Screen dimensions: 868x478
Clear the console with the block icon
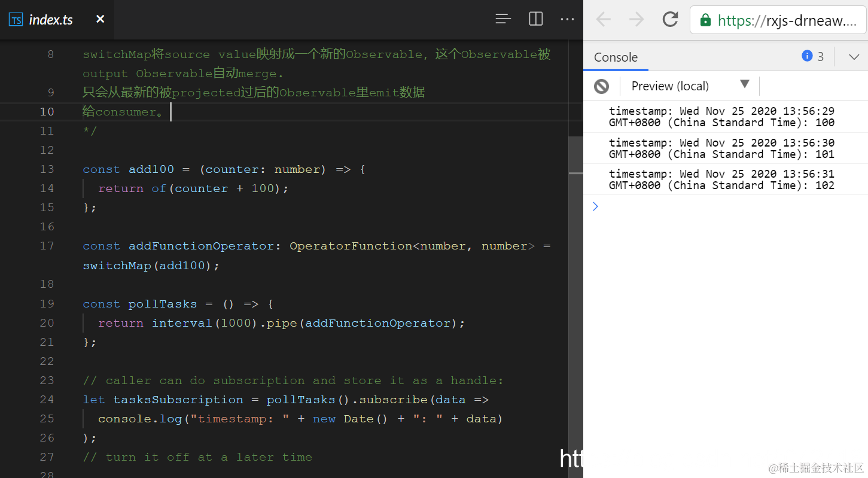pyautogui.click(x=601, y=86)
